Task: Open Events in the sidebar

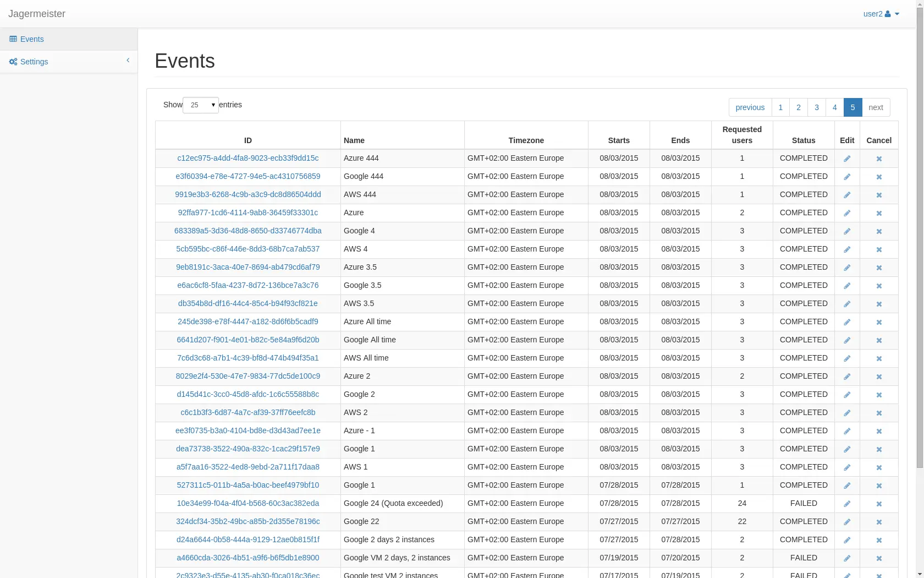Action: (32, 39)
